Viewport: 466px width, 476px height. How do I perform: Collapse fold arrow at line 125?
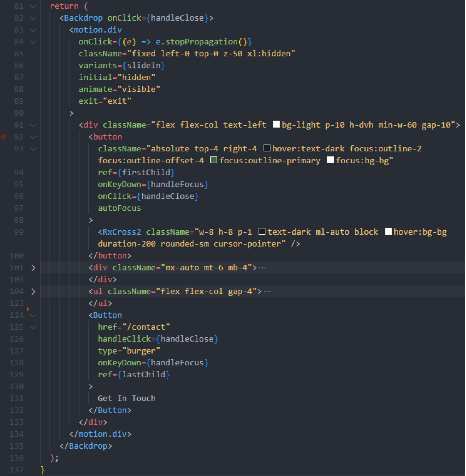[x=33, y=327]
